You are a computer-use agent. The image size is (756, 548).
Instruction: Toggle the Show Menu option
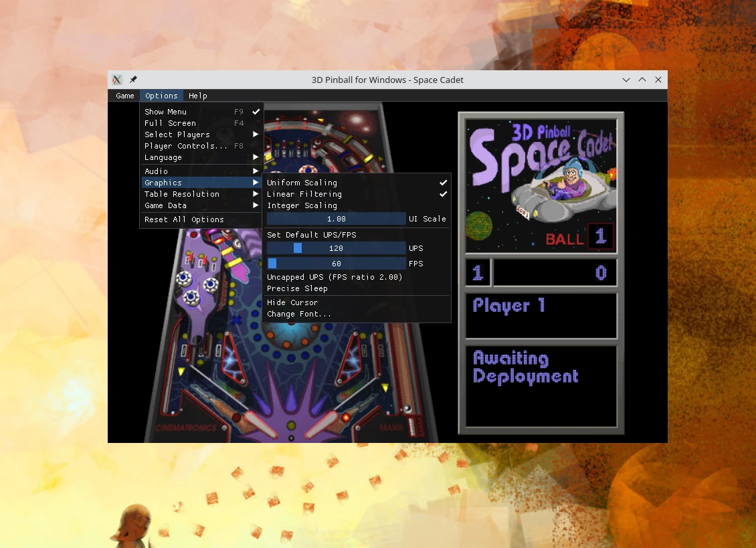tap(201, 112)
